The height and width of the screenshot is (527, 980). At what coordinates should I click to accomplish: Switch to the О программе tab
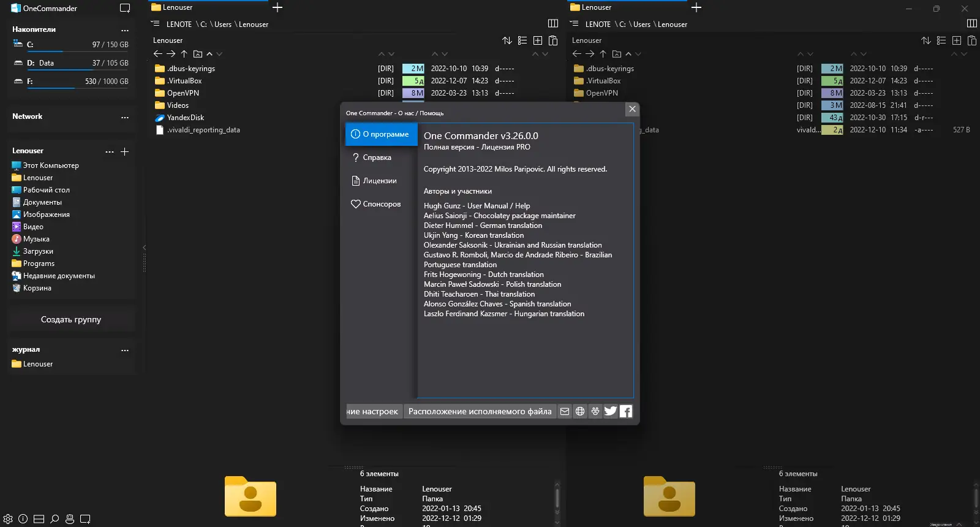click(381, 134)
